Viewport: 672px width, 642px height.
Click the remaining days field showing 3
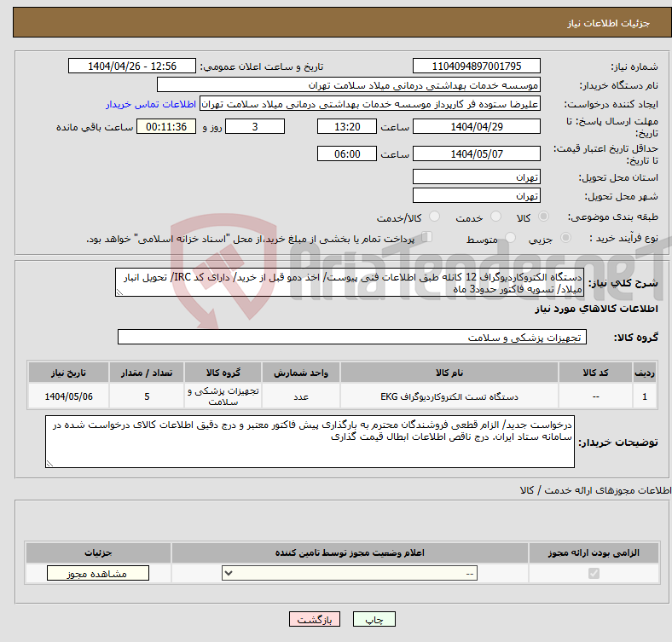(x=255, y=126)
